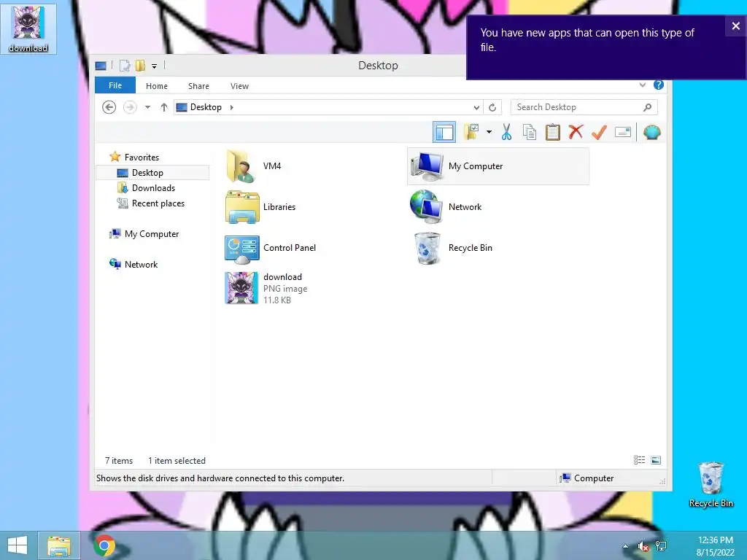Select Recycle Bin in the file list
Screen dimensions: 747x560
[452, 248]
